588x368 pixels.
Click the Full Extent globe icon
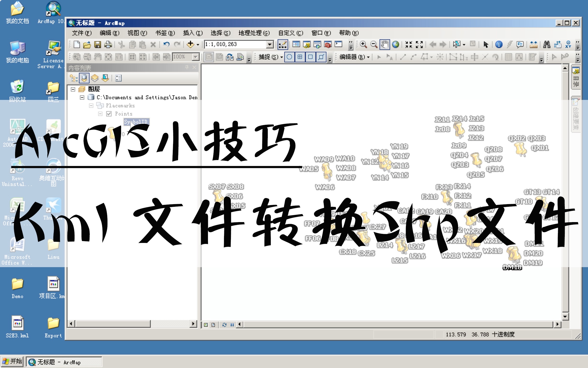[396, 44]
